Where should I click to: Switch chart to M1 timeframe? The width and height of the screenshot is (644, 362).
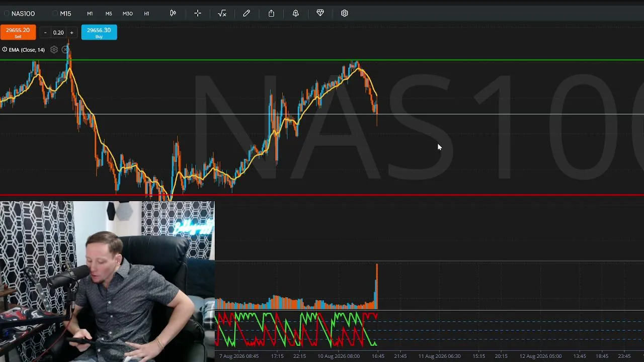click(x=90, y=14)
